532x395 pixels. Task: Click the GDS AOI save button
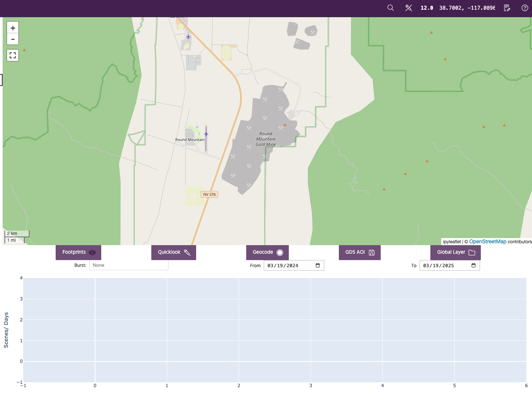(359, 252)
